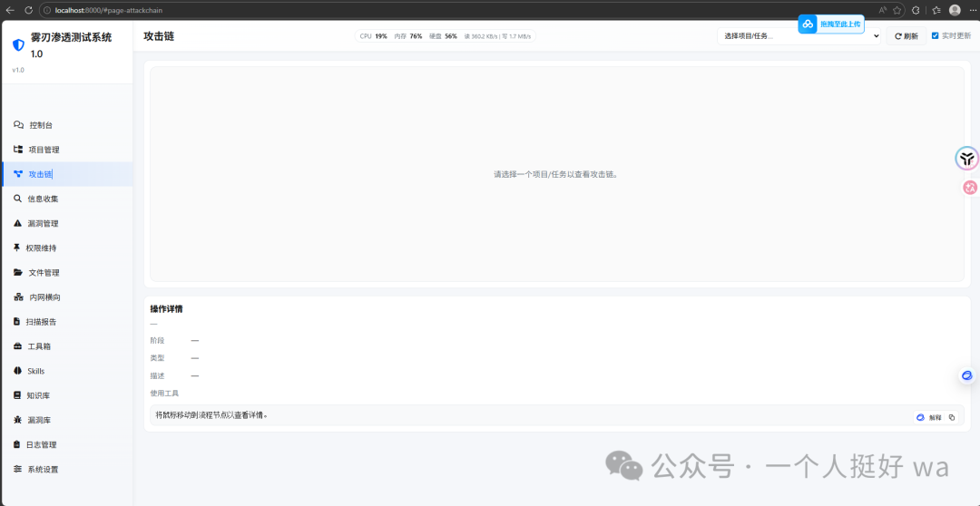Open the 控制台 page
This screenshot has width=980, height=506.
click(x=66, y=125)
